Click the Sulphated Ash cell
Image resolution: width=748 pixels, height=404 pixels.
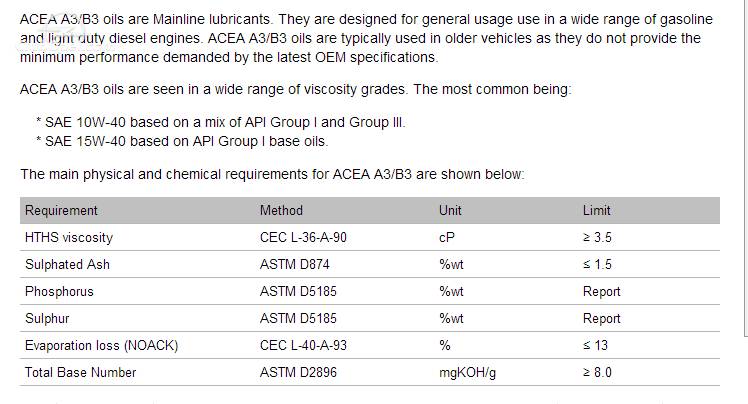(x=67, y=264)
